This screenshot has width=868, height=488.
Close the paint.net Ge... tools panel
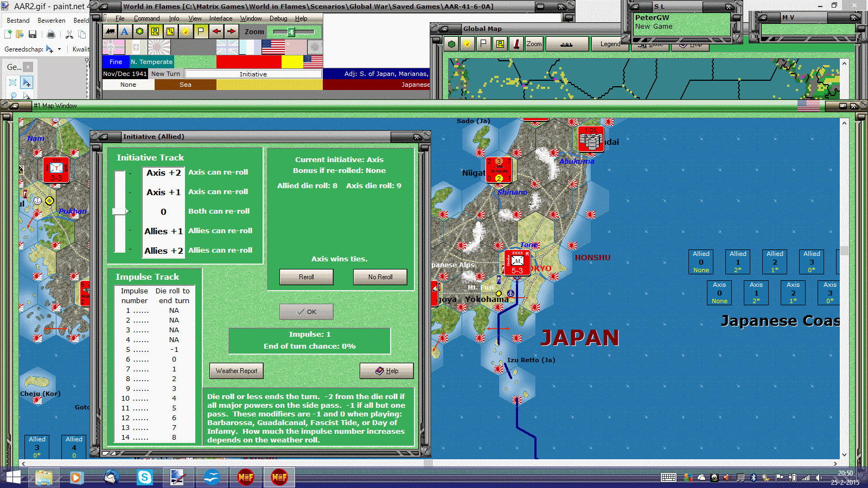[x=28, y=67]
